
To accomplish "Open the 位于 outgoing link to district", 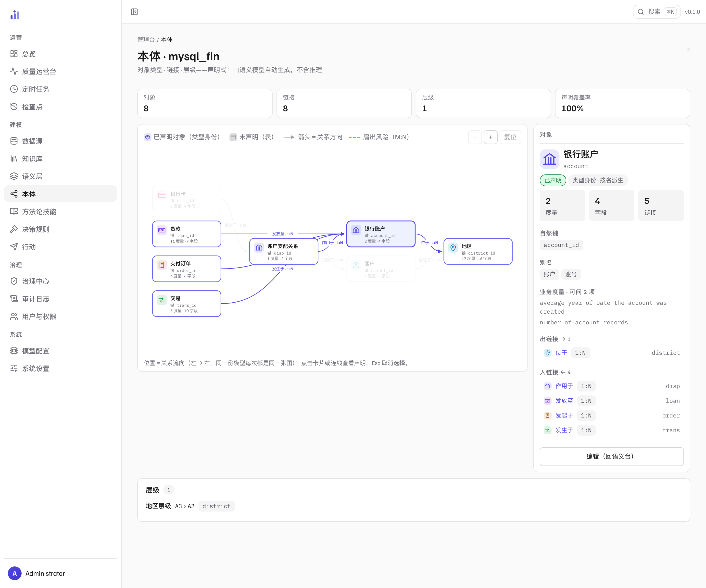I will tap(612, 353).
